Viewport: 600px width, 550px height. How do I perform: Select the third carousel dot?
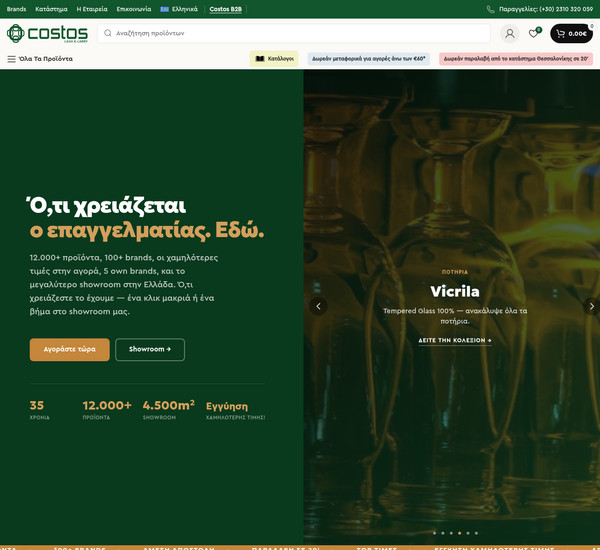(451, 533)
